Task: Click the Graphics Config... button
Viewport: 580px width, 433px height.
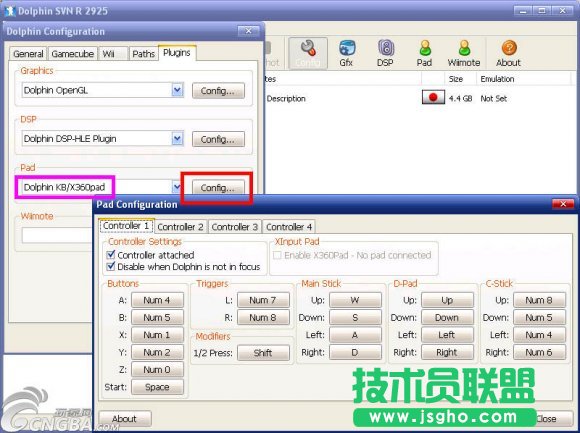Action: [x=218, y=91]
